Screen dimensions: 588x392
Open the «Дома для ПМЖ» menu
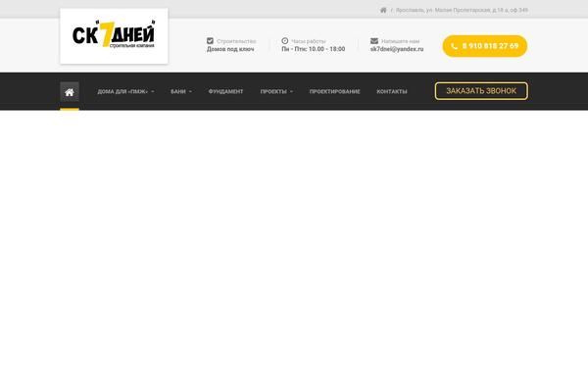122,91
